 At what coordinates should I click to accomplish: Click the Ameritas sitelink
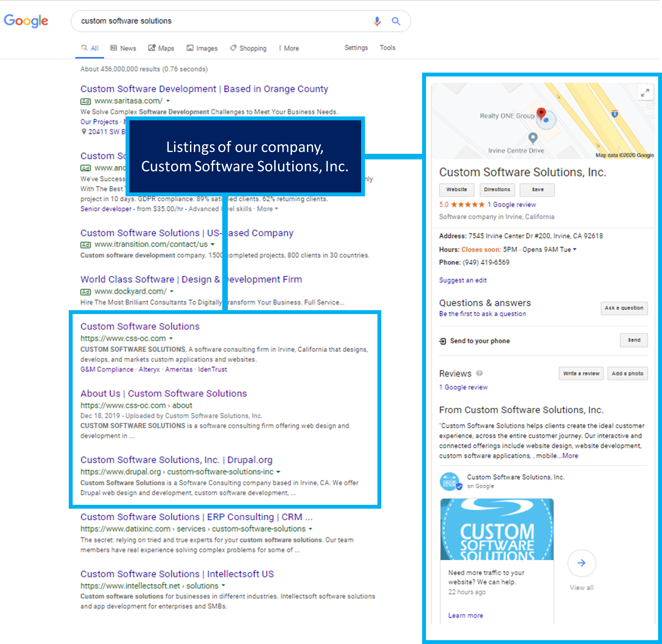(179, 369)
